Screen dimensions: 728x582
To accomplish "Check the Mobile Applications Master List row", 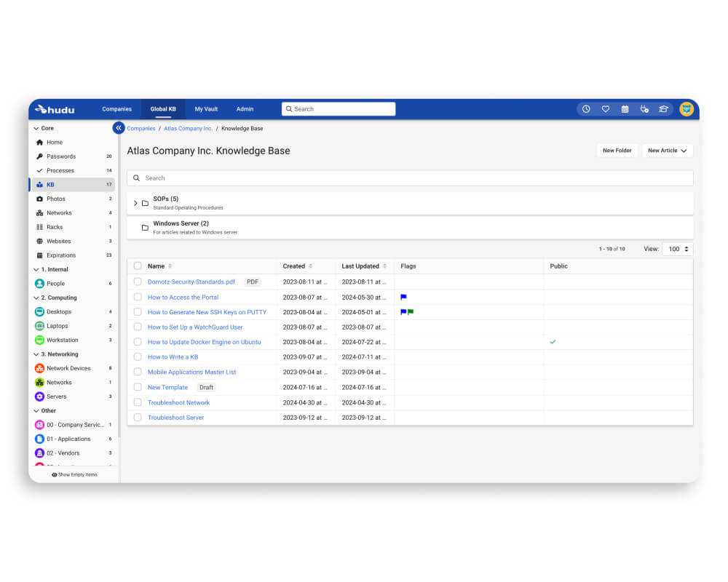I will pos(138,372).
